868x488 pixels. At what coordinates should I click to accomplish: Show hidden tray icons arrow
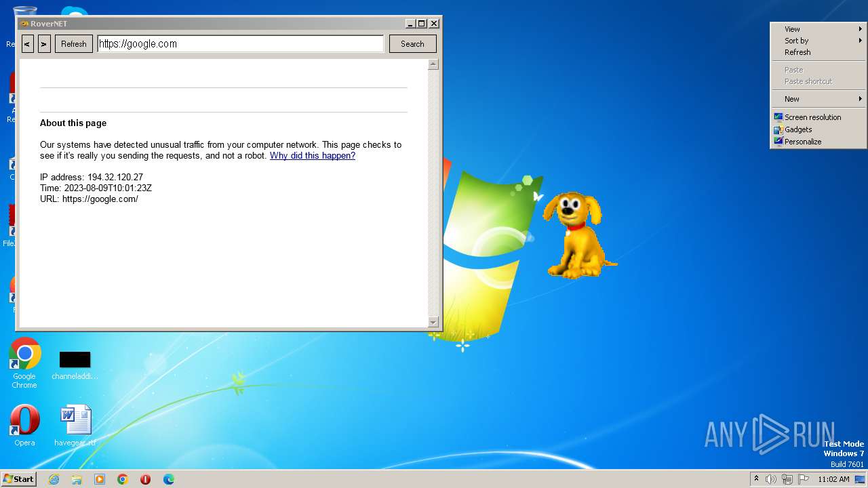point(756,479)
